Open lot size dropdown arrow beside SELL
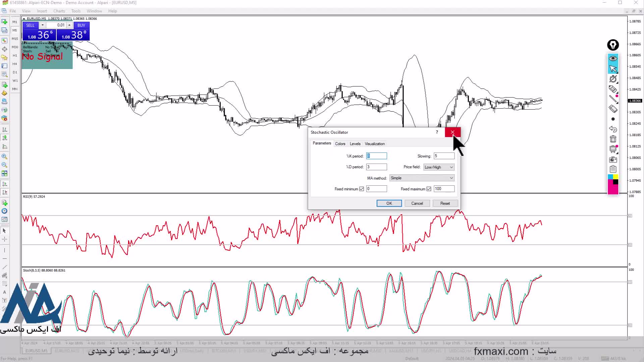 (43, 25)
